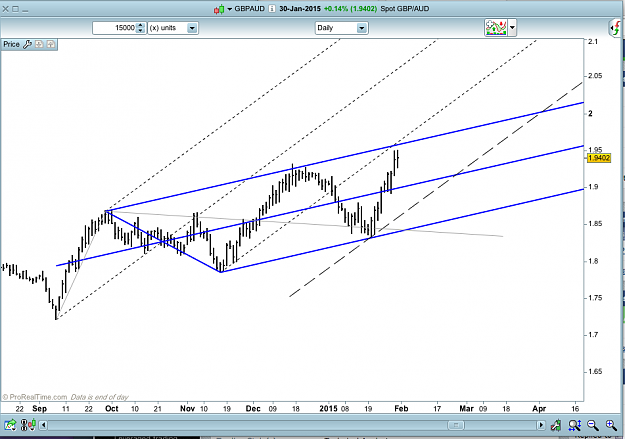Click the 2.05 price axis label
This screenshot has height=439, width=625.
tap(596, 76)
